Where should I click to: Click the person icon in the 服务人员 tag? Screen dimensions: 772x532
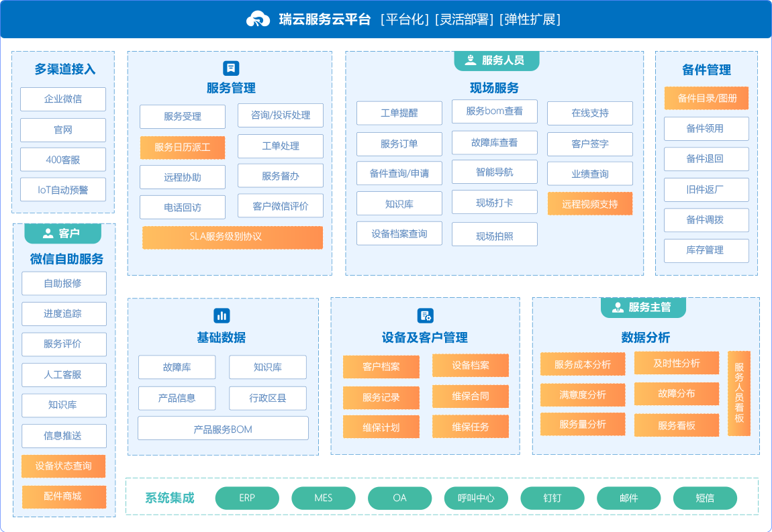pyautogui.click(x=471, y=60)
